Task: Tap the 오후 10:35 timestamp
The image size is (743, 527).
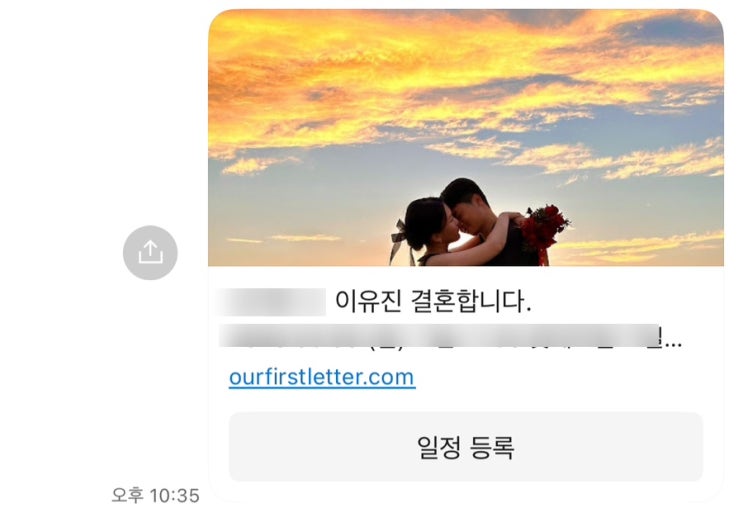Action: point(155,496)
